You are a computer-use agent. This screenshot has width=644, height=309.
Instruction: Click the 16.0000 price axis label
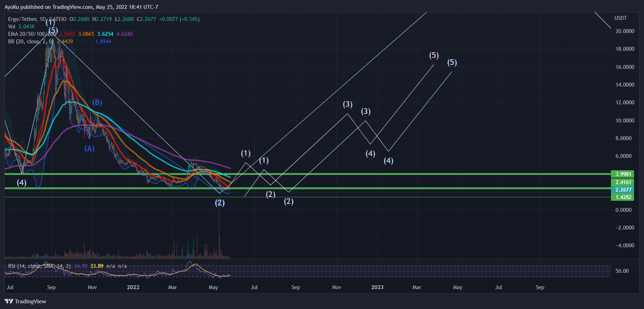(x=625, y=67)
